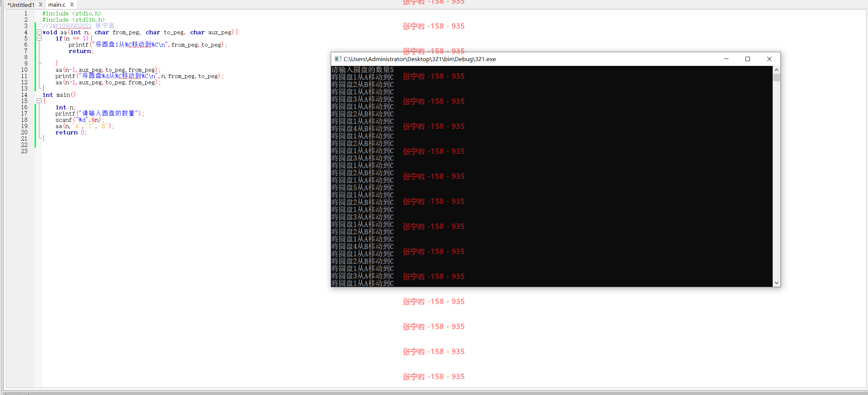This screenshot has height=395, width=868.
Task: Click line number 8 in the gutter
Action: [x=26, y=57]
